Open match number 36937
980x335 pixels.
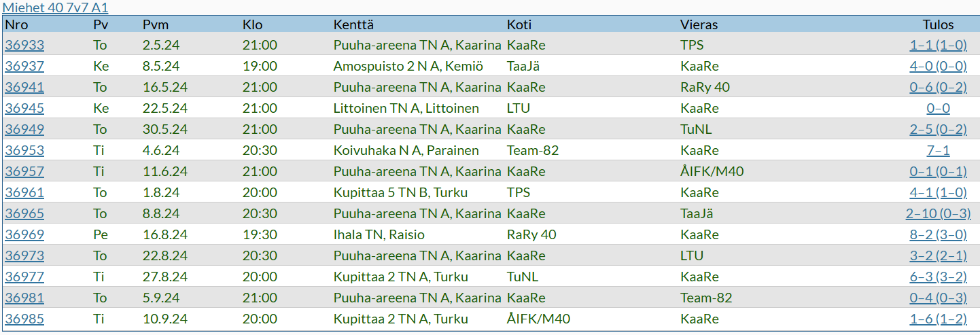tap(24, 67)
